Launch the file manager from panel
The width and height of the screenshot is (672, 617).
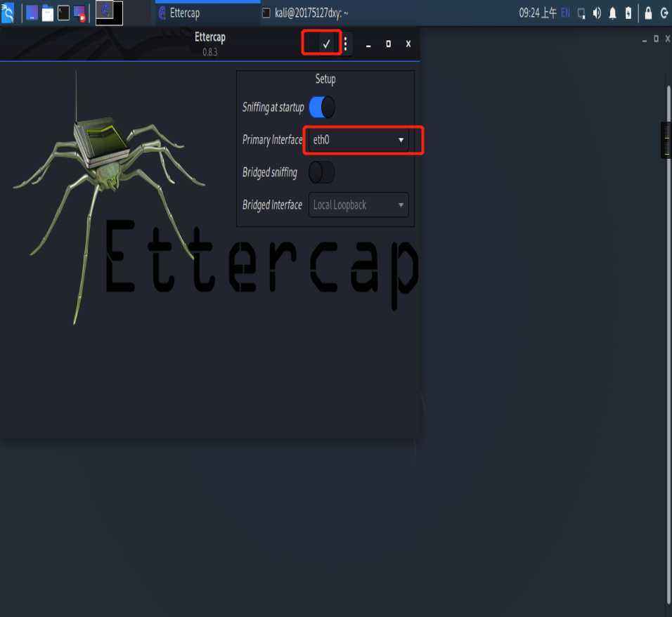click(x=47, y=13)
